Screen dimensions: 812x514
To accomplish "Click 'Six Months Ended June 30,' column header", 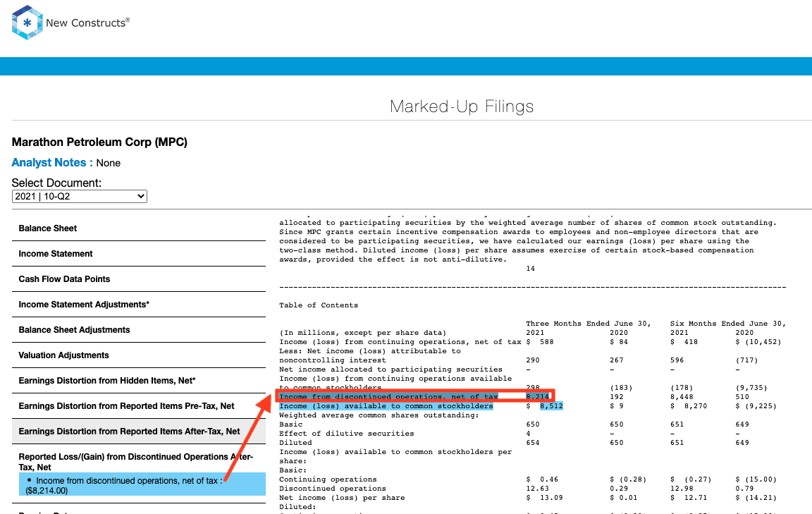I will [727, 324].
